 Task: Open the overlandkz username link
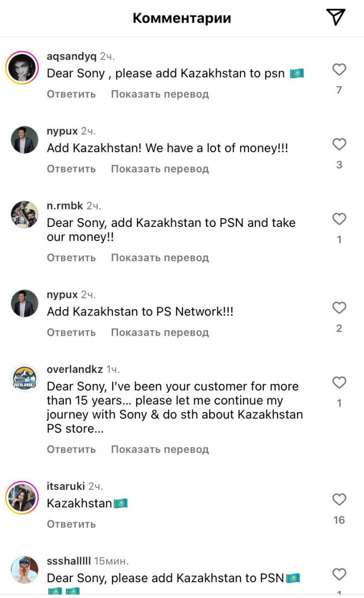[75, 369]
